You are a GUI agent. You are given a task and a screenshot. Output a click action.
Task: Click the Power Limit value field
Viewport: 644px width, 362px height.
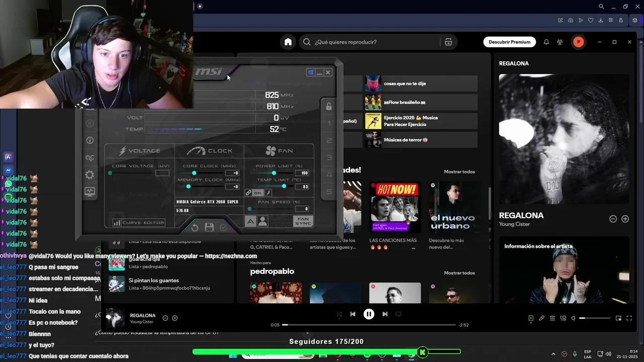pyautogui.click(x=302, y=173)
